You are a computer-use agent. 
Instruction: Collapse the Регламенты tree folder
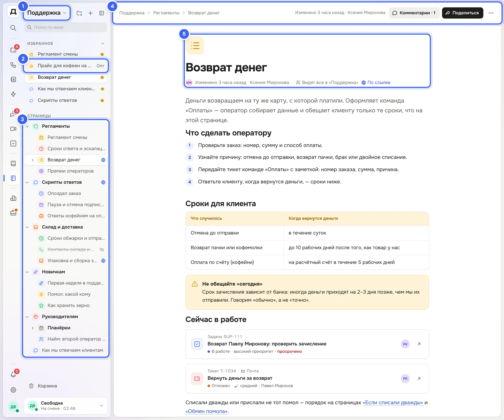coord(27,126)
